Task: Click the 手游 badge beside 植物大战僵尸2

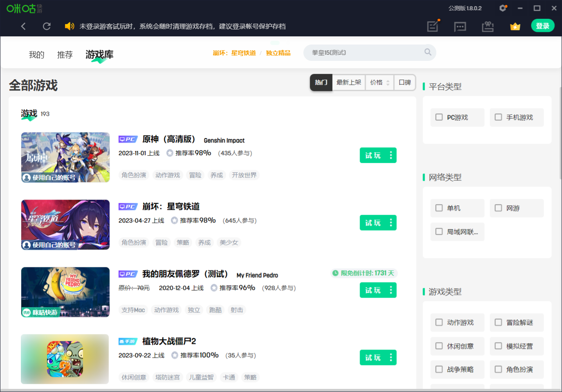Action: pyautogui.click(x=128, y=341)
